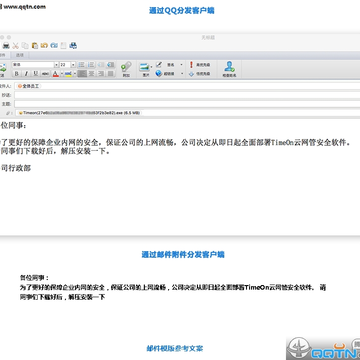The image size is (360, 360).
Task: Click the Paste clipboard icon
Action: 35,45
